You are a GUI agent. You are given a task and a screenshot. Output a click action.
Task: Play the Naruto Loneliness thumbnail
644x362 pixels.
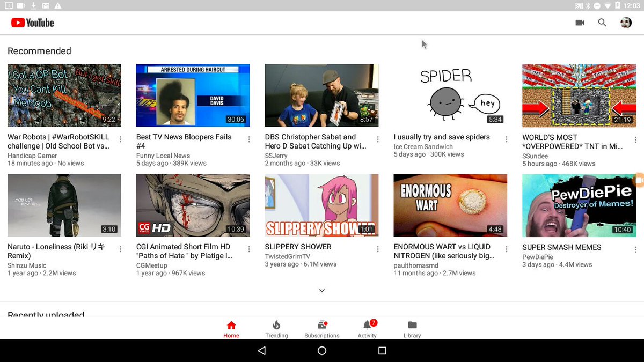click(x=64, y=205)
